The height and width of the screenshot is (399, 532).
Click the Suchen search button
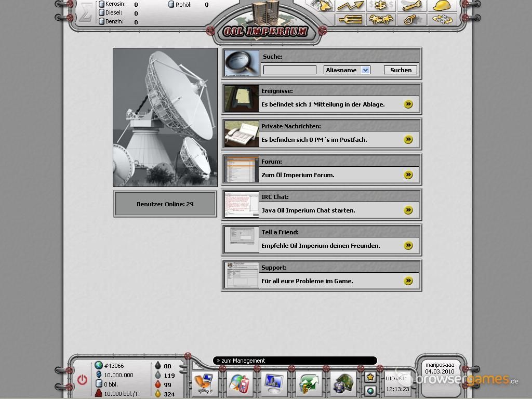coord(401,70)
